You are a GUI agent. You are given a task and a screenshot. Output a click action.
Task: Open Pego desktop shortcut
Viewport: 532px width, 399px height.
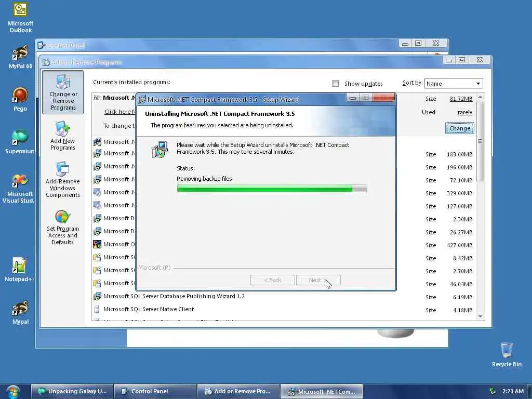(20, 99)
